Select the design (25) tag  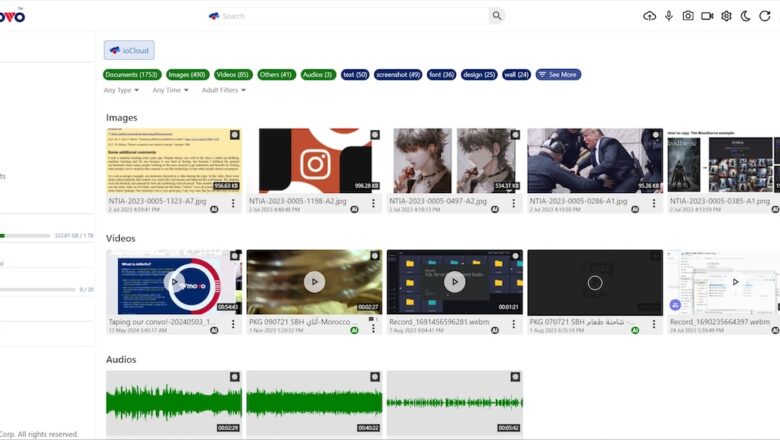(x=479, y=75)
